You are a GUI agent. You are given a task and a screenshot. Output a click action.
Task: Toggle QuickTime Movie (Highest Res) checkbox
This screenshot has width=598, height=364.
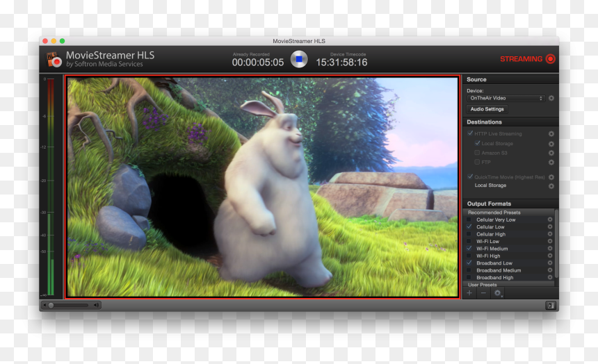(x=470, y=177)
